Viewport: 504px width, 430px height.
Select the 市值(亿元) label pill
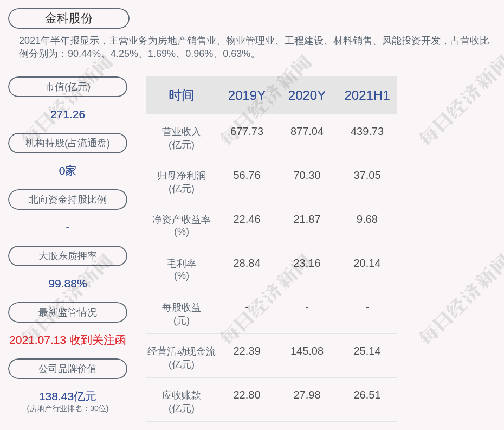point(68,87)
